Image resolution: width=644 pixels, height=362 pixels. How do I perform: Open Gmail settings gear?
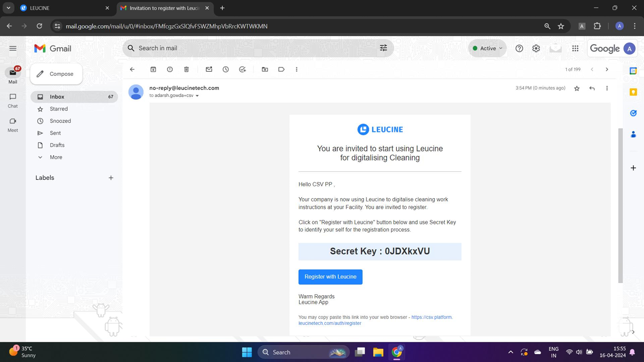536,48
